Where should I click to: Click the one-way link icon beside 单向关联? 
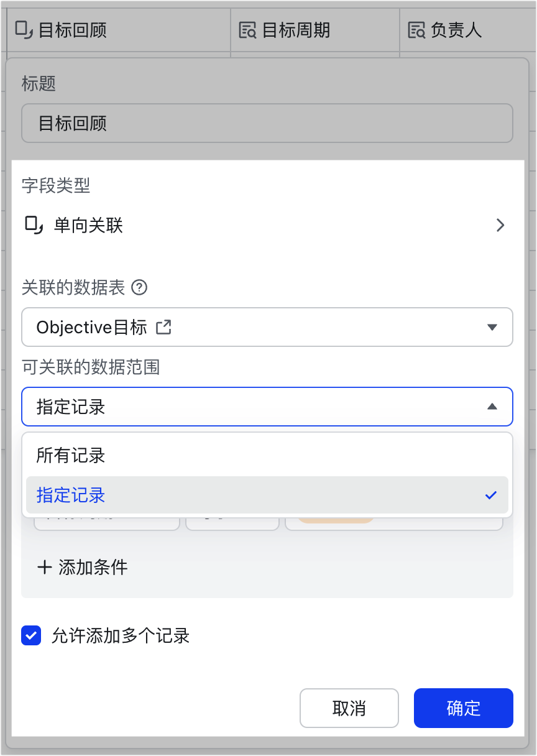tap(34, 224)
